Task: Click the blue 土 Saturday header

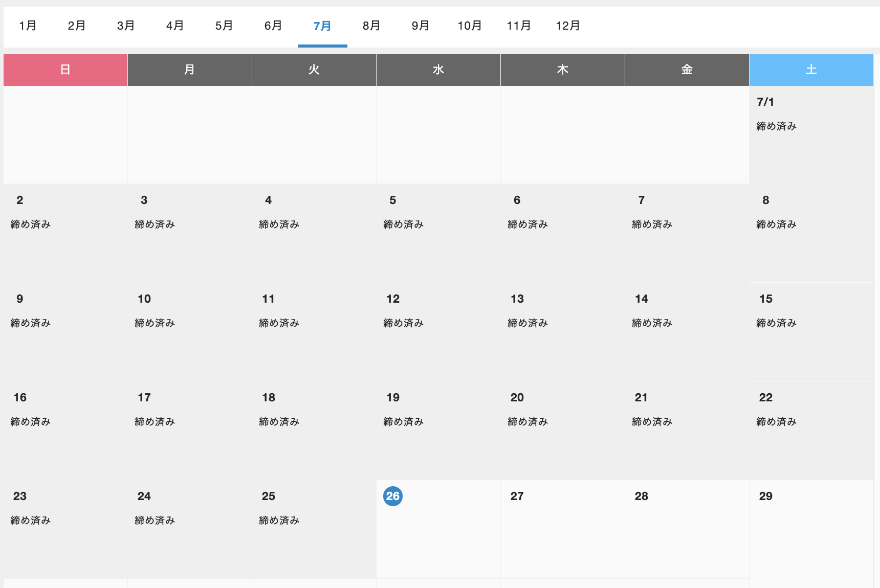Action: tap(811, 70)
